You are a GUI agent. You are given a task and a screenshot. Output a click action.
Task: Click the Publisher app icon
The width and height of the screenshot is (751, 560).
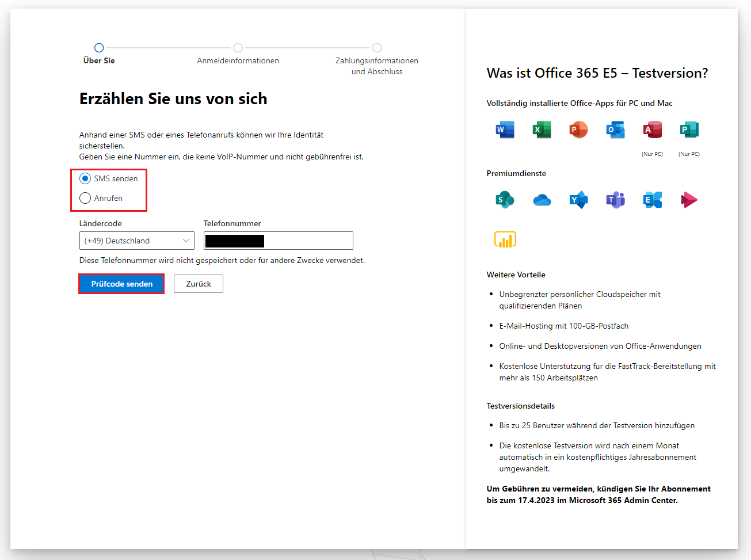pyautogui.click(x=689, y=129)
